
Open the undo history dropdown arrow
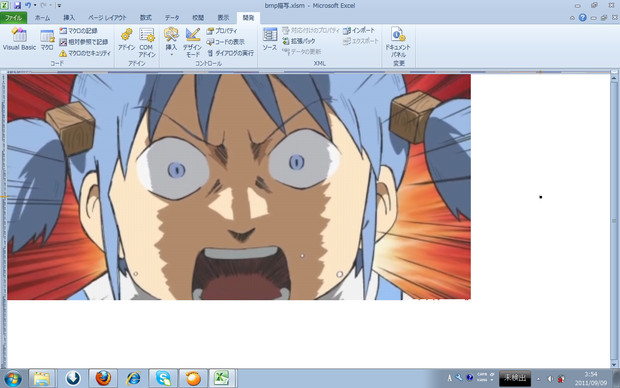[35, 6]
